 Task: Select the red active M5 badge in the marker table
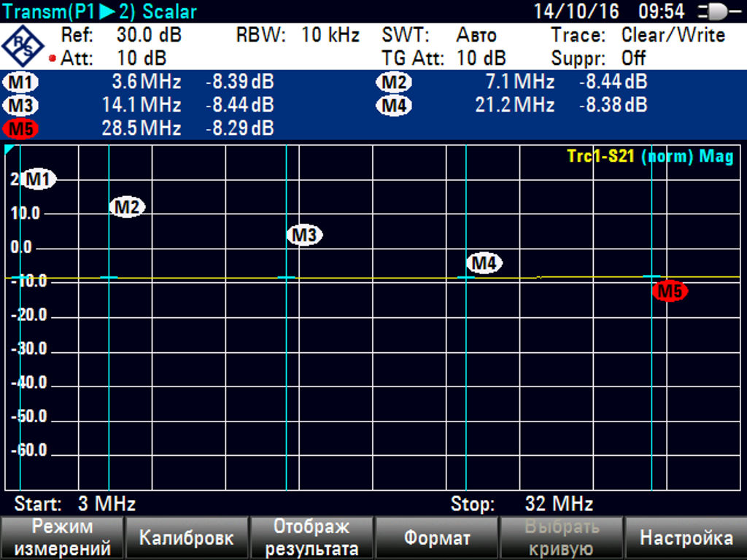coord(22,129)
